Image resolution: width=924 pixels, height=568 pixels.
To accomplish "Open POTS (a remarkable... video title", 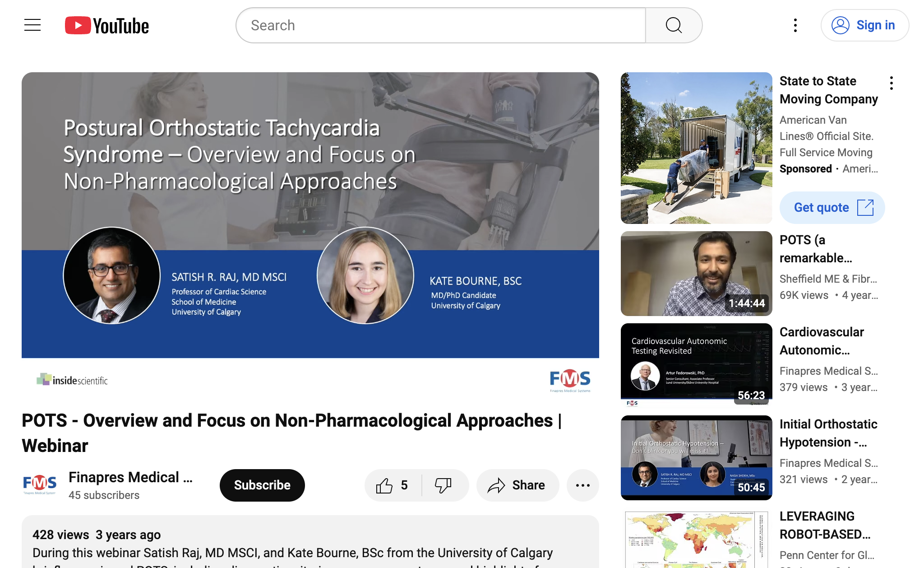I will pyautogui.click(x=816, y=249).
